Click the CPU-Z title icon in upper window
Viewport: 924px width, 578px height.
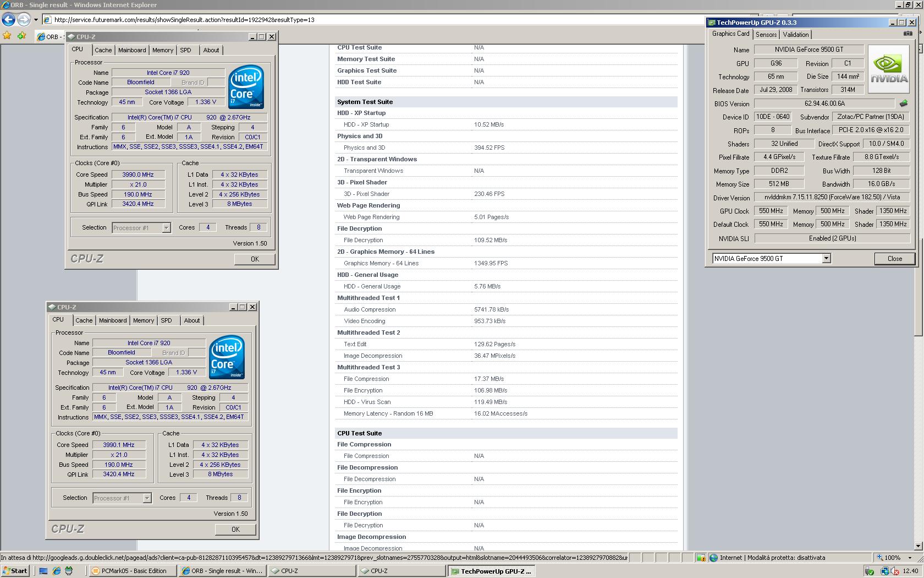tap(71, 37)
